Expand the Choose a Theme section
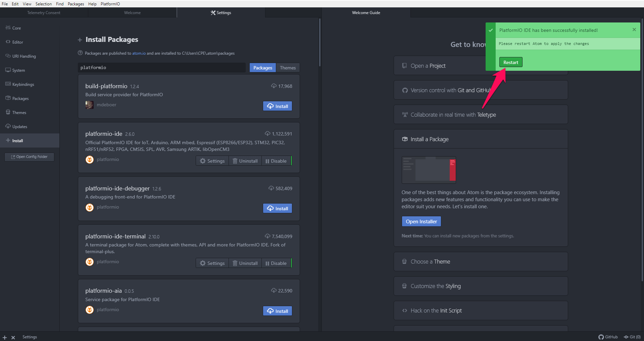 pos(481,262)
